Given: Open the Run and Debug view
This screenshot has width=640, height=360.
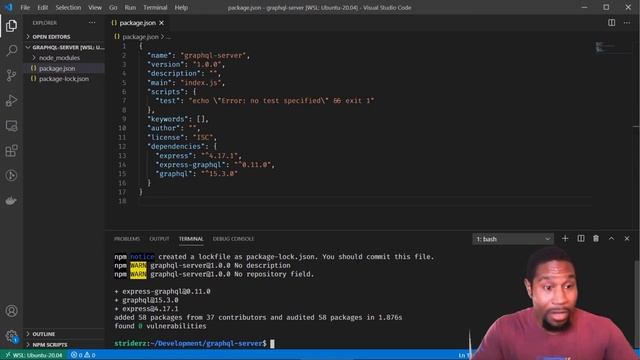Looking at the screenshot, I should [x=11, y=100].
